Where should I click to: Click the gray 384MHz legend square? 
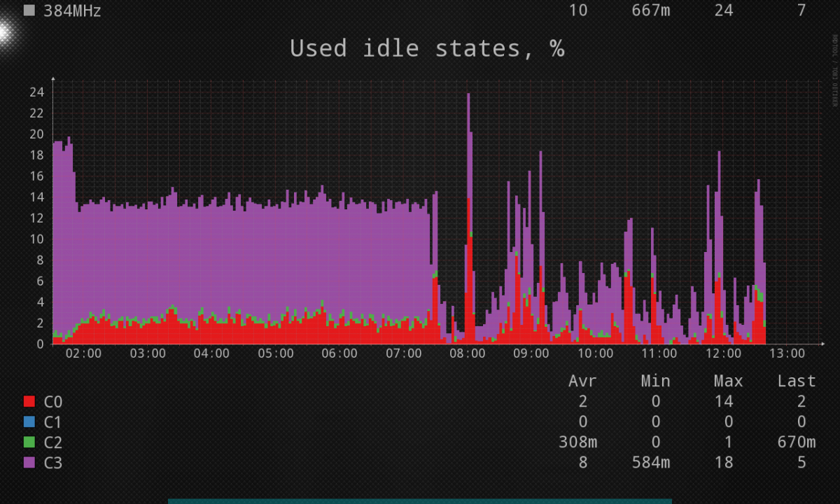tap(29, 10)
